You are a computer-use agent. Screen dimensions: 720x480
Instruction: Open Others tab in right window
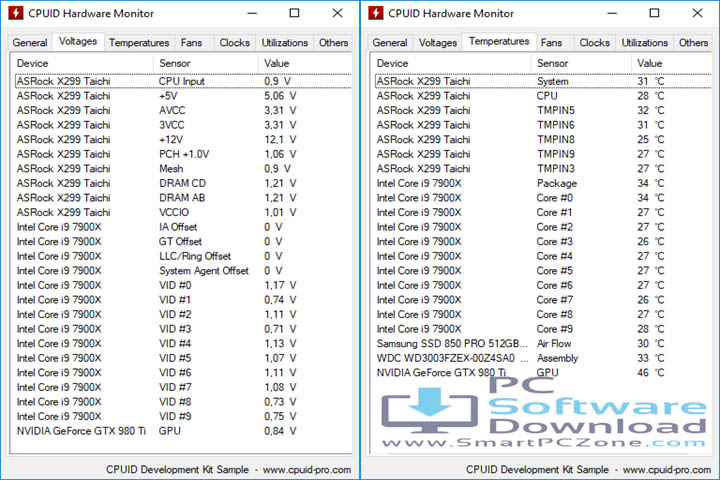point(693,43)
